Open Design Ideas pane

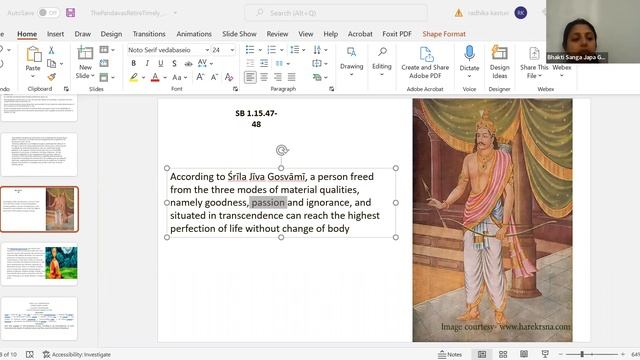tap(500, 62)
